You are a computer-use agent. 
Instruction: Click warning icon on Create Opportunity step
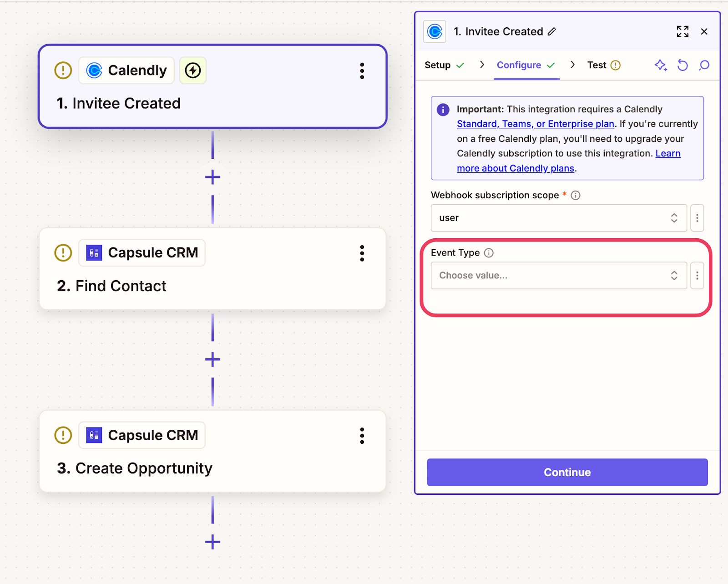point(63,435)
